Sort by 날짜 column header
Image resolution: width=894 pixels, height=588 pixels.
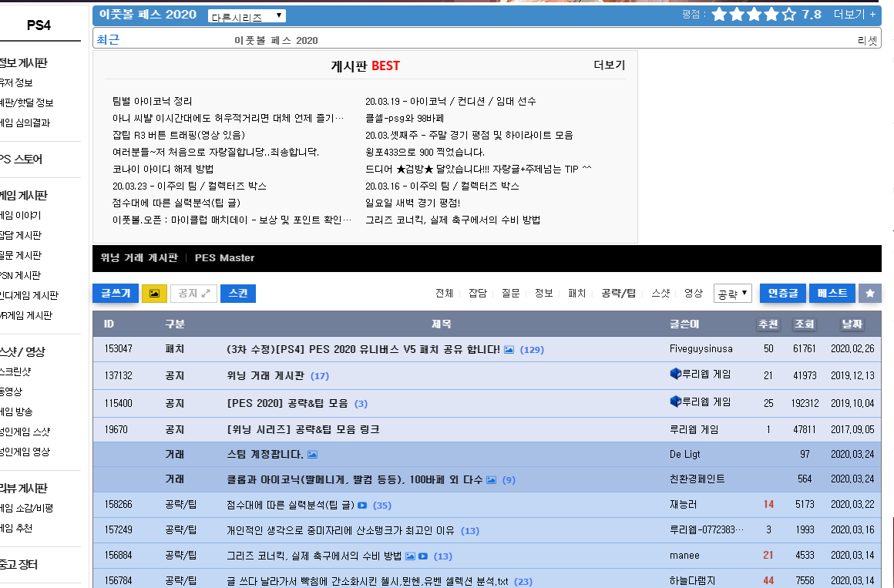(x=852, y=324)
